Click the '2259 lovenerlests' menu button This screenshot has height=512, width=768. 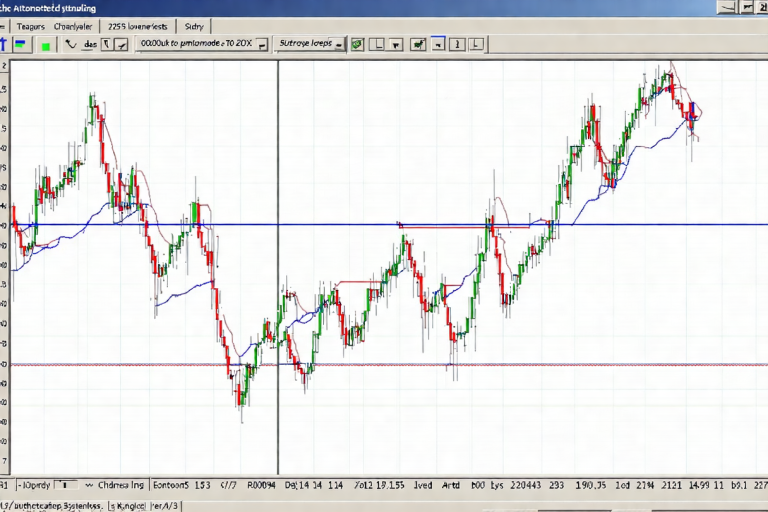[x=139, y=27]
